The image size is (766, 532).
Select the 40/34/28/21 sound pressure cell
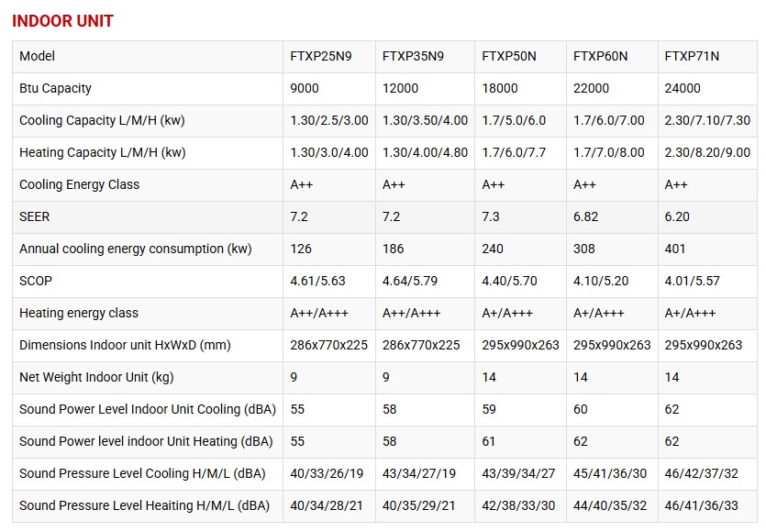pos(326,505)
